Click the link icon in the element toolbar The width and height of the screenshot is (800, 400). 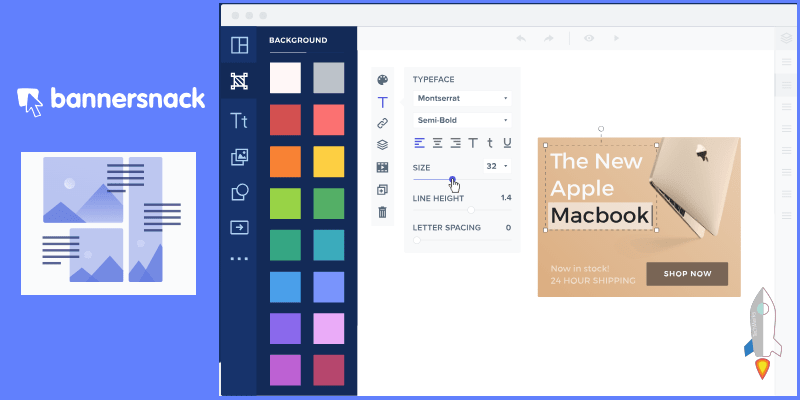pyautogui.click(x=382, y=123)
